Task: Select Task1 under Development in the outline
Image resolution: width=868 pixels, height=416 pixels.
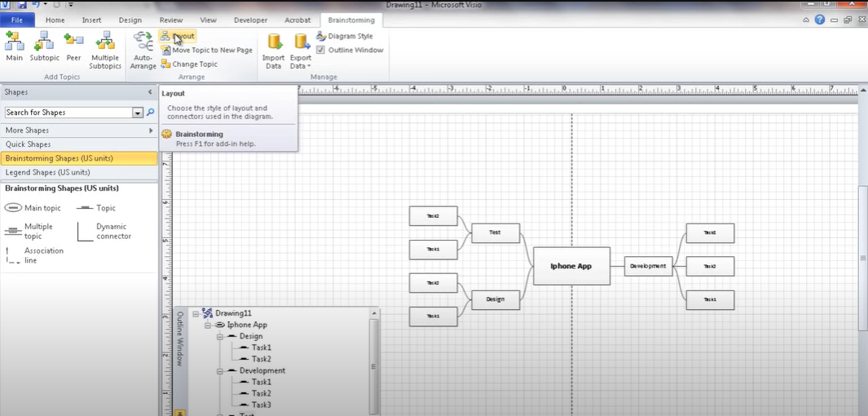Action: [x=262, y=383]
